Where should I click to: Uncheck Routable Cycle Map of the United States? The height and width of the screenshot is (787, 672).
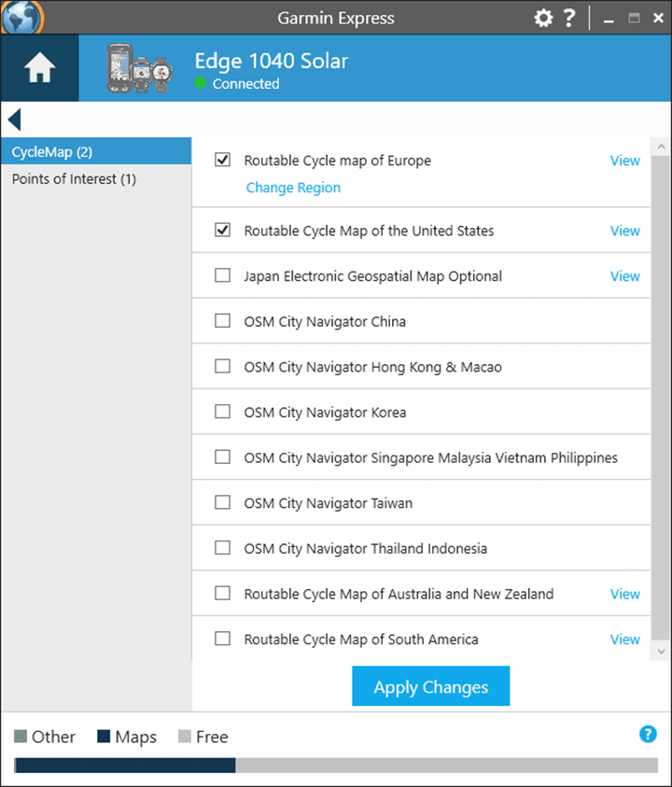[x=222, y=231]
